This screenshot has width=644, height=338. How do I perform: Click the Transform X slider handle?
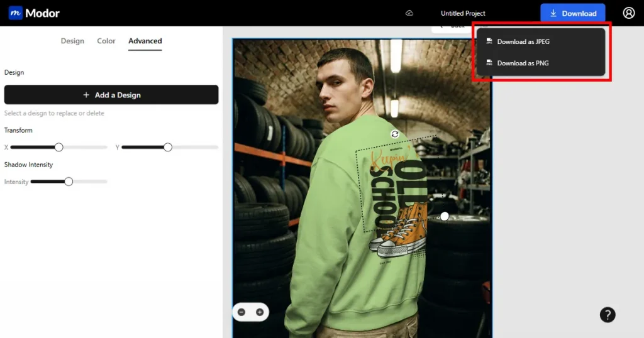[x=58, y=147]
